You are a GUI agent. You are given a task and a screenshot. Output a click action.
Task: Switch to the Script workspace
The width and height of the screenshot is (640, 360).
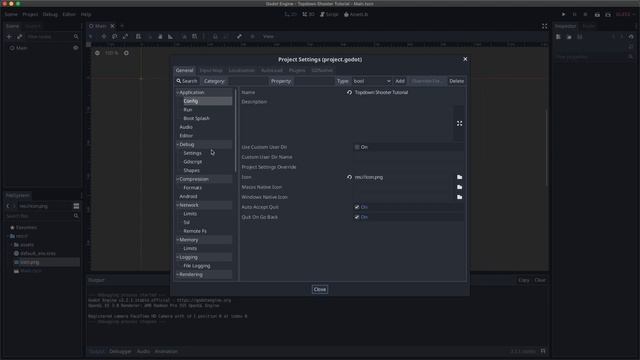click(x=329, y=14)
